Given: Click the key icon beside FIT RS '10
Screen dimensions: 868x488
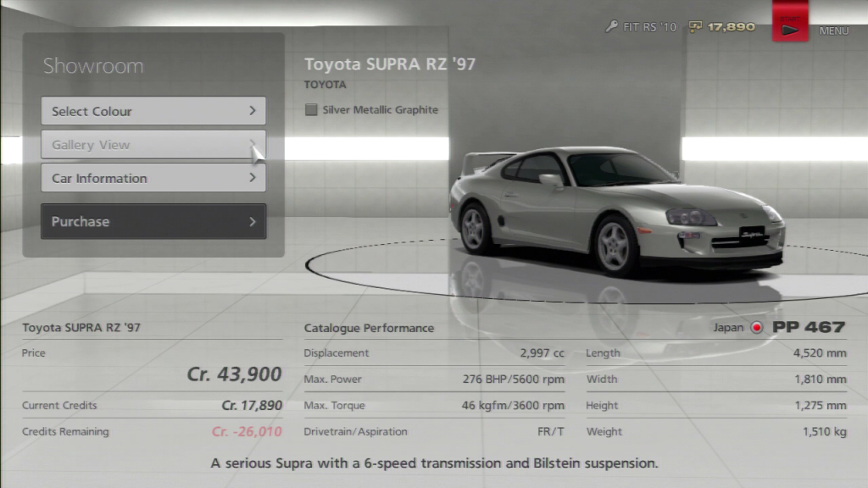Looking at the screenshot, I should coord(611,26).
